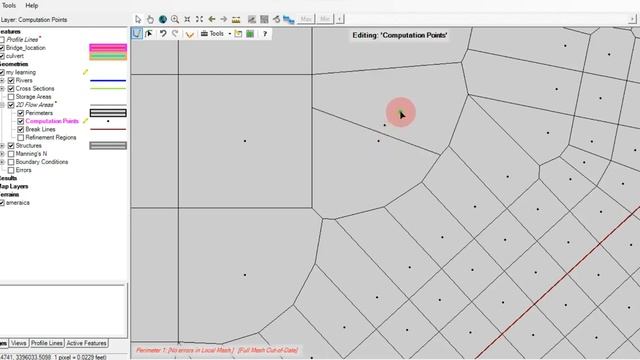This screenshot has width=640, height=360.
Task: Redo the last edit
Action: 175,33
